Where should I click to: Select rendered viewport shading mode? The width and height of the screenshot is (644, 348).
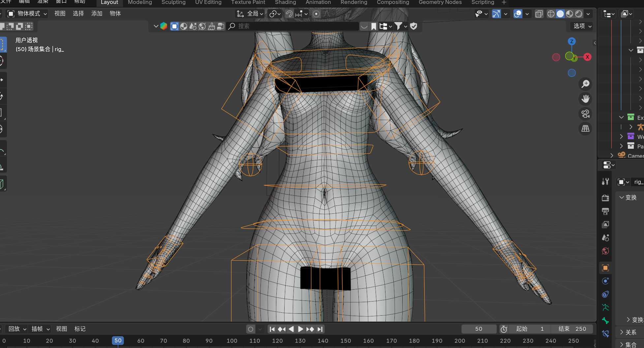[579, 14]
